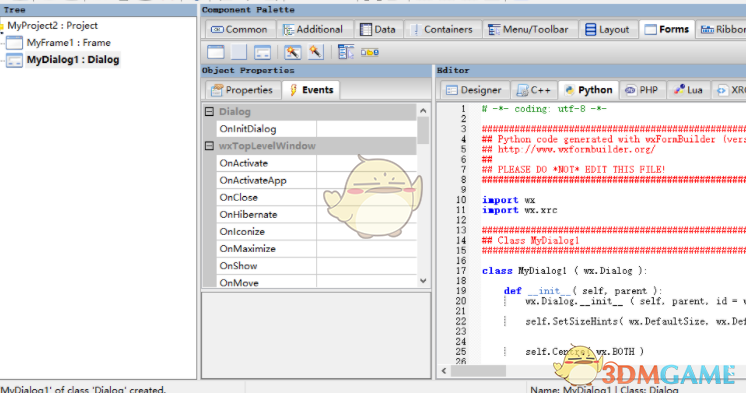746x393 pixels.
Task: Add a MenuBar form from the palette
Action: pos(346,52)
